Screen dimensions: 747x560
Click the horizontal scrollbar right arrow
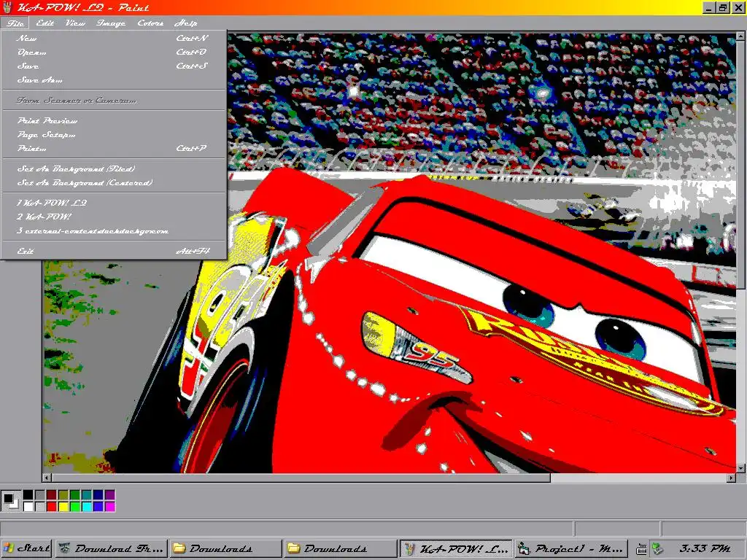[x=732, y=478]
